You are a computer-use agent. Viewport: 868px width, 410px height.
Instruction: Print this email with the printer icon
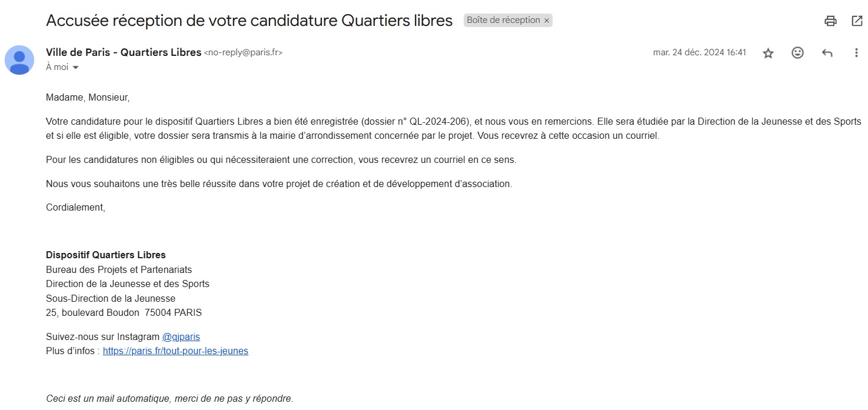click(x=830, y=21)
